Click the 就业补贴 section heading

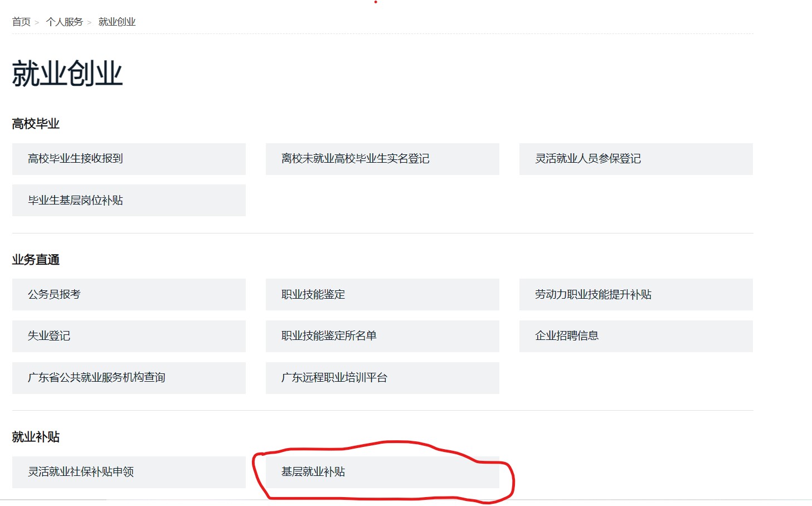[36, 437]
